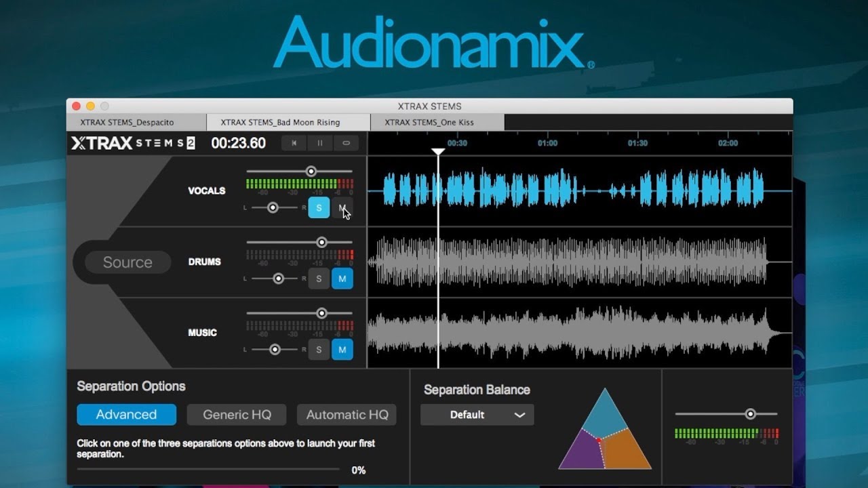Toggle the loop playback button
This screenshot has width=868, height=488.
346,143
